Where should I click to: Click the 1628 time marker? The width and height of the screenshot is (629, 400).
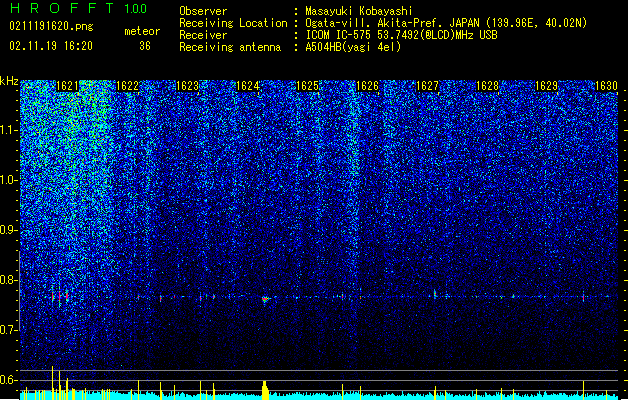coord(487,86)
